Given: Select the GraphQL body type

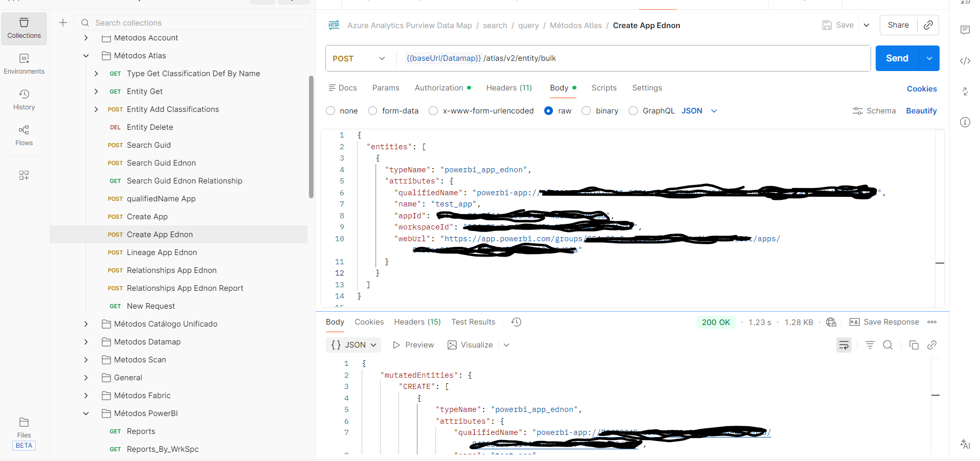Looking at the screenshot, I should coord(633,111).
